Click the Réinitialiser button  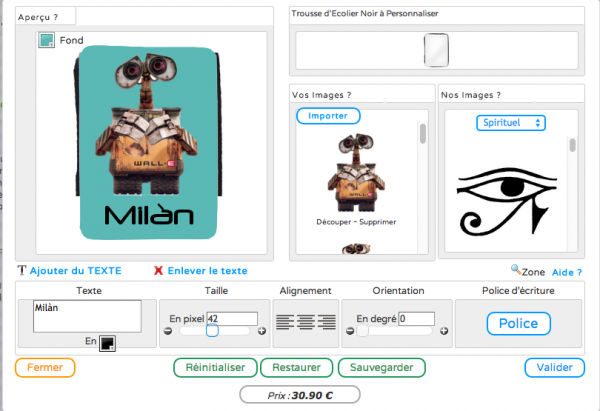pyautogui.click(x=215, y=368)
